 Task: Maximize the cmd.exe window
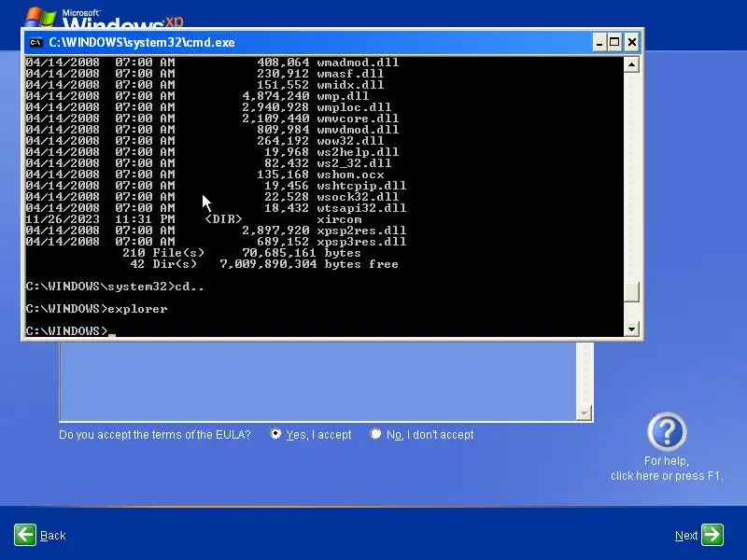[x=614, y=42]
